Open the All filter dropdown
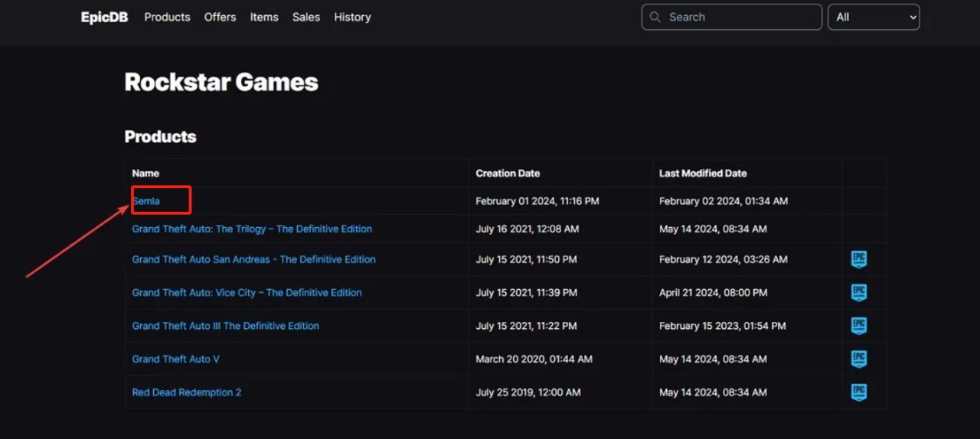 pyautogui.click(x=874, y=17)
